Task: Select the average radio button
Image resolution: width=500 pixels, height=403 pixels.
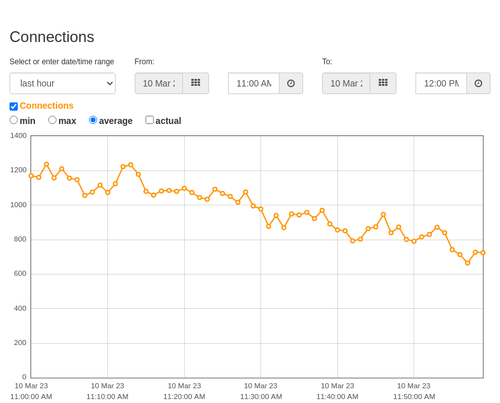Action: 93,120
